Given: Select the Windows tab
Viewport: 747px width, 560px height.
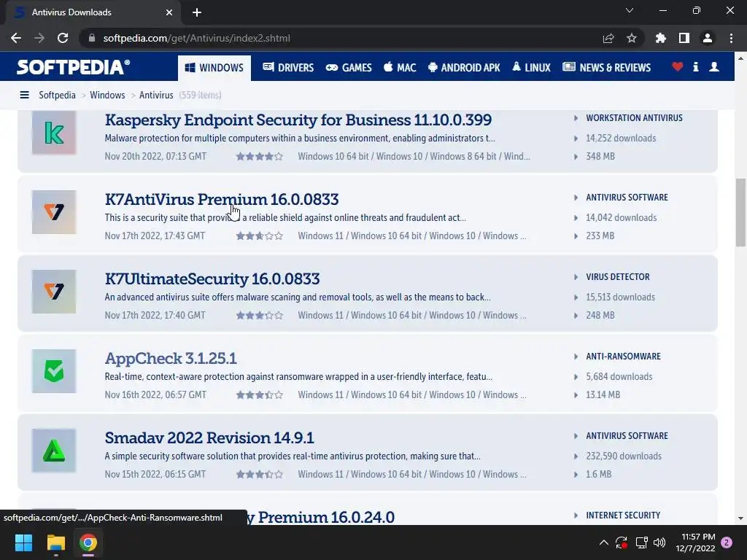Looking at the screenshot, I should click(x=214, y=68).
